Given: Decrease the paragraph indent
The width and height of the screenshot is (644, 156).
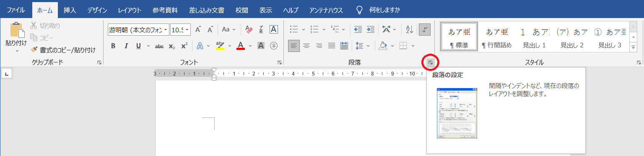Looking at the screenshot, I should (358, 30).
